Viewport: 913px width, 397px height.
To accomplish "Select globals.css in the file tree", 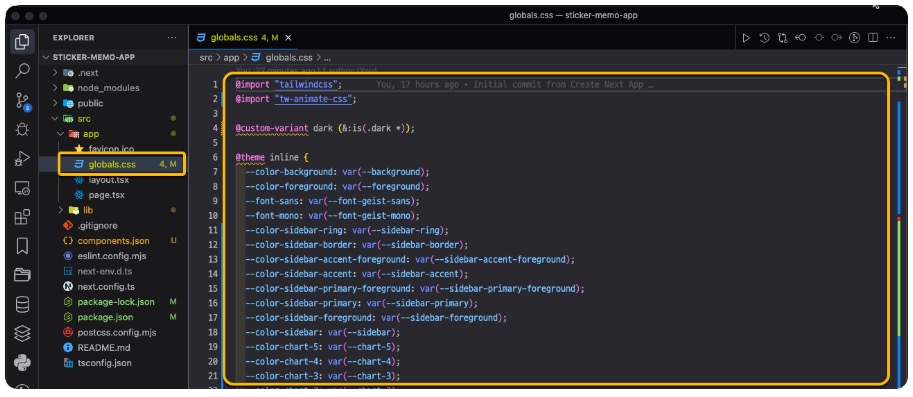I will click(114, 164).
